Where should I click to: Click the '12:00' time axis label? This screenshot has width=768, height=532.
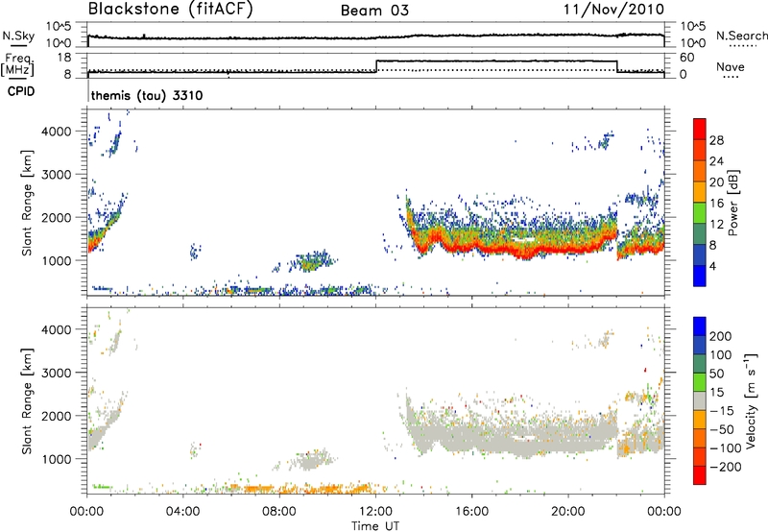pyautogui.click(x=375, y=512)
